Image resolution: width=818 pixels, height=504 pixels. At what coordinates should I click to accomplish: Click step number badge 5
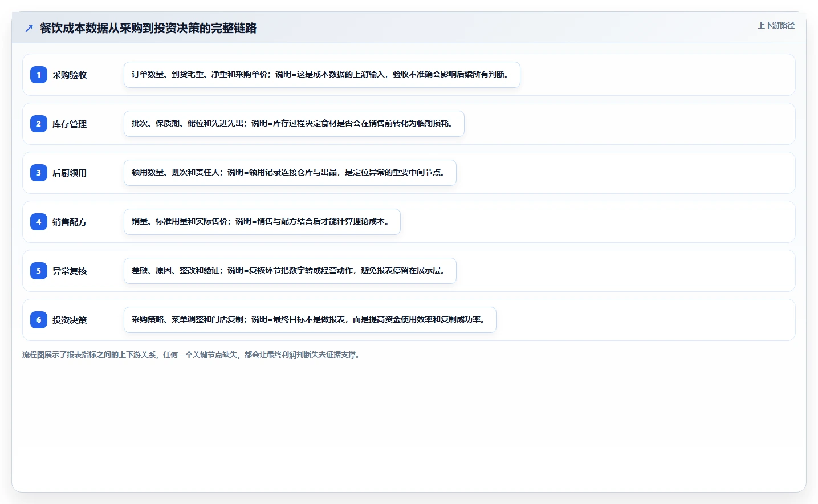click(x=39, y=271)
